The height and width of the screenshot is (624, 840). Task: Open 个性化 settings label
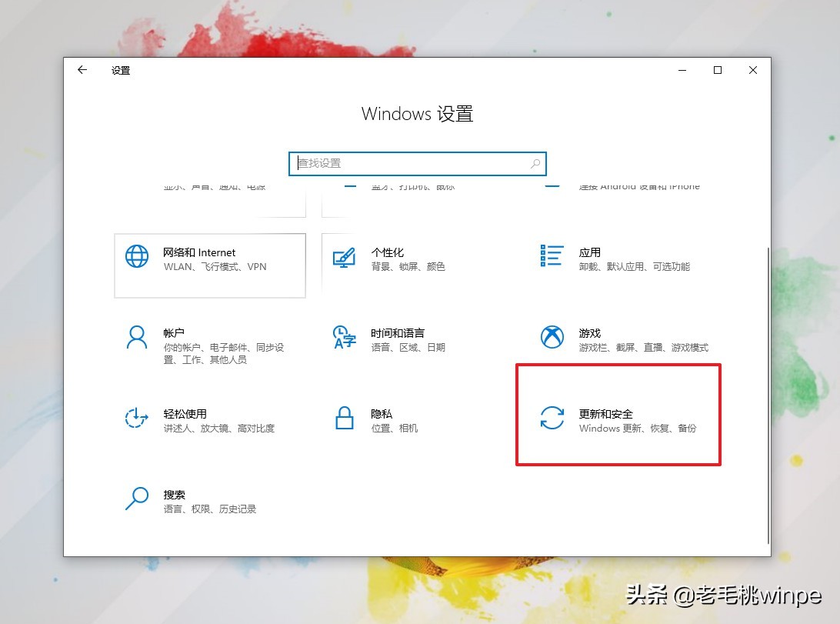point(388,252)
